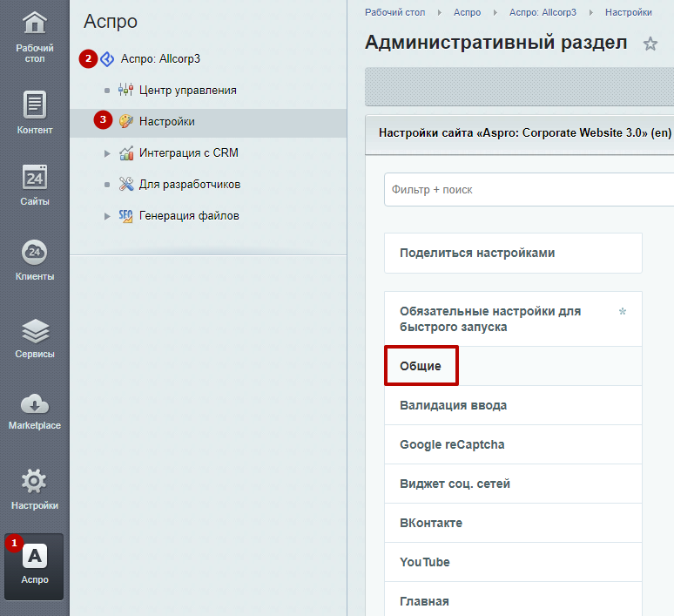Add page to favorites with star icon
This screenshot has width=674, height=616.
pos(650,44)
